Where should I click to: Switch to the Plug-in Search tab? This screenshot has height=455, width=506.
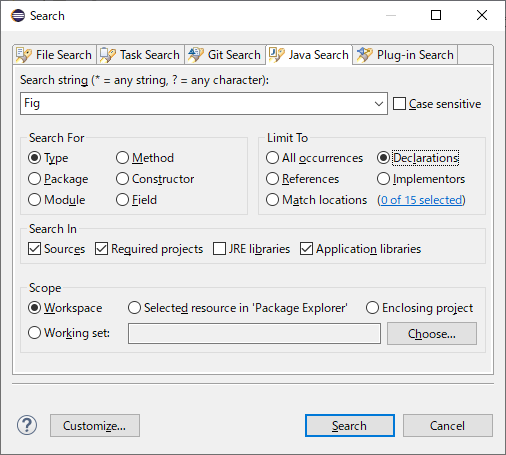(x=405, y=55)
